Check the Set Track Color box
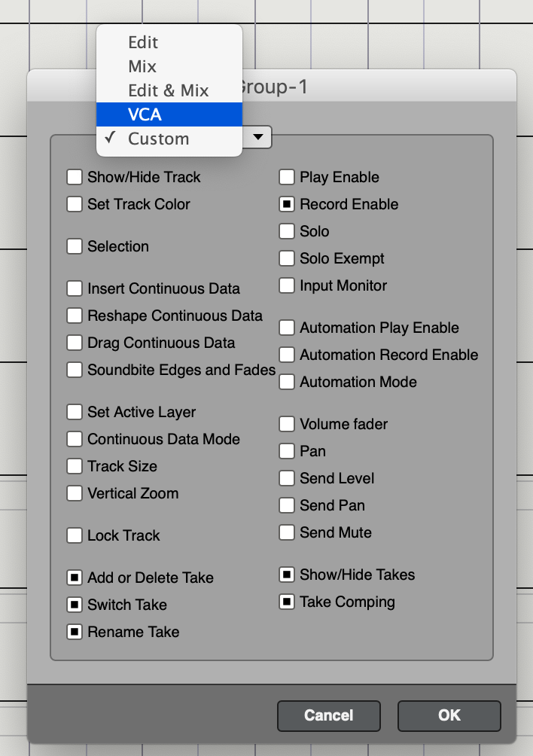This screenshot has height=756, width=533. [x=75, y=204]
